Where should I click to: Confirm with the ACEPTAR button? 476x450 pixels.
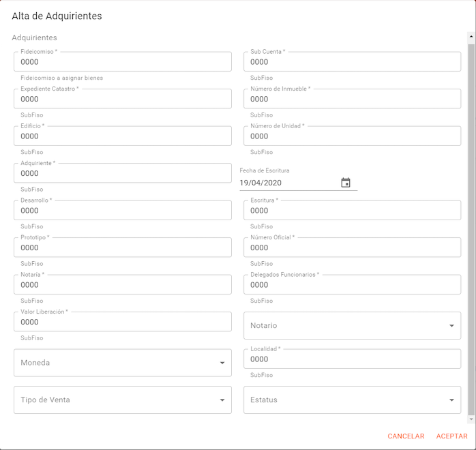coord(451,436)
